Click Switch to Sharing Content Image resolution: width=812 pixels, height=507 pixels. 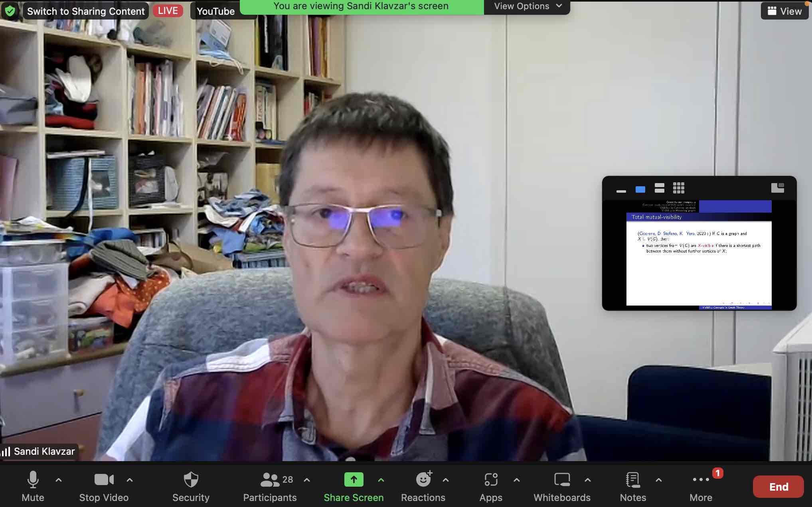click(x=86, y=11)
